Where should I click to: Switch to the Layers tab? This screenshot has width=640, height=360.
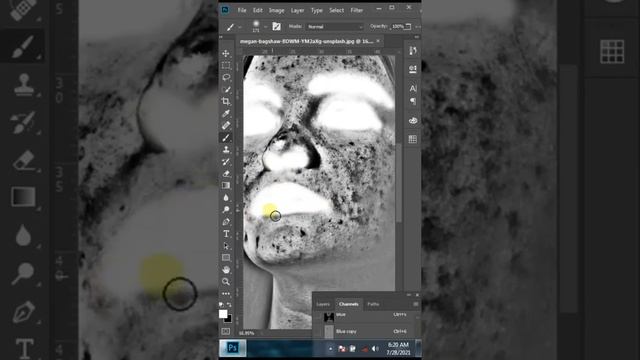coord(323,304)
